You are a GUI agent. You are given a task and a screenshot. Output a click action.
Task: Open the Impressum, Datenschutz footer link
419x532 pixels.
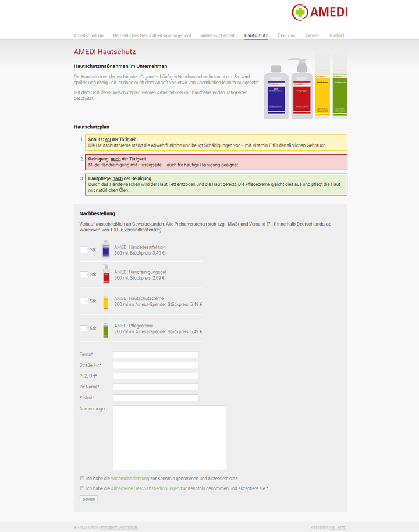[119, 527]
